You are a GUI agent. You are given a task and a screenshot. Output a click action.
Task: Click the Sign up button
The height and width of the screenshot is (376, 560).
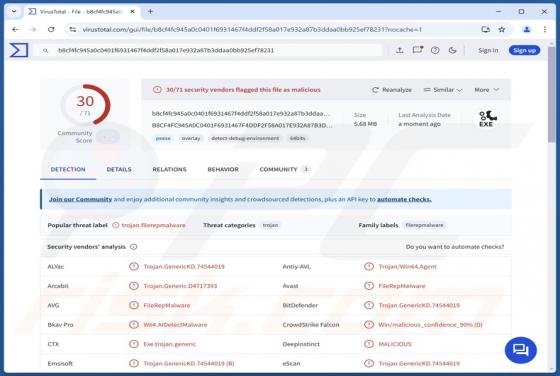click(524, 50)
